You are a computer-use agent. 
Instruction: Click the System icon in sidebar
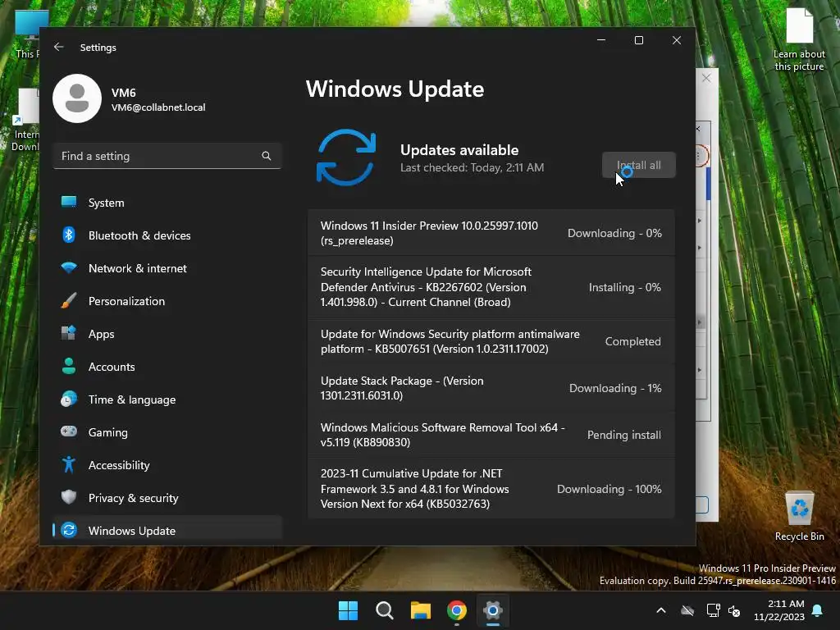pos(69,202)
